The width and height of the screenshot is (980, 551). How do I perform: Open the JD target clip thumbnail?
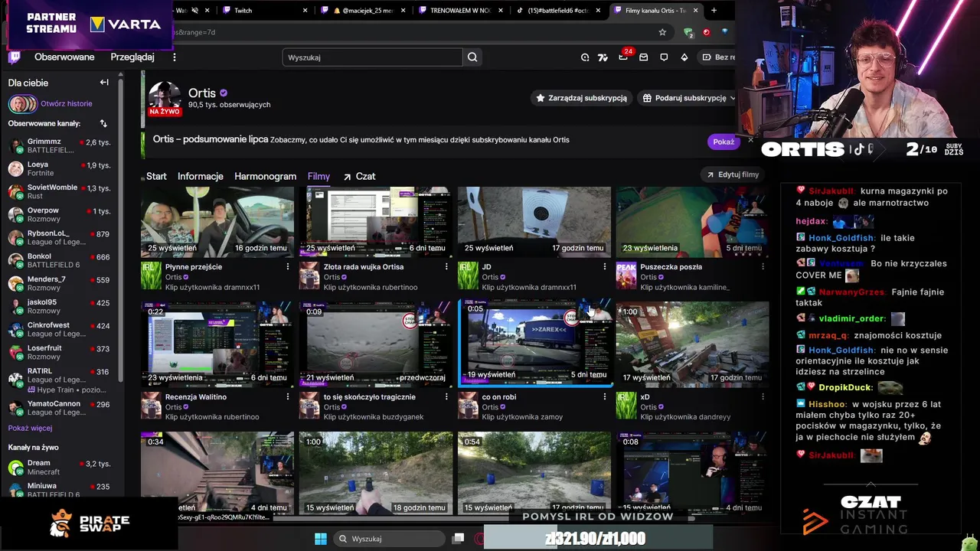coord(534,221)
